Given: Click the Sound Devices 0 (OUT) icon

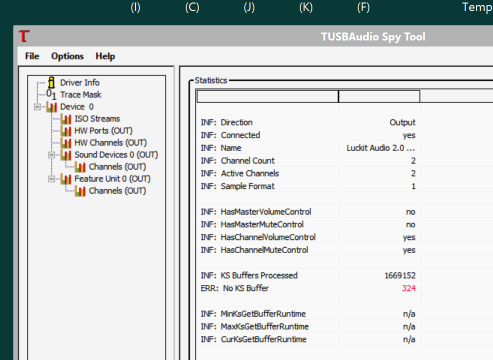Looking at the screenshot, I should click(66, 155).
